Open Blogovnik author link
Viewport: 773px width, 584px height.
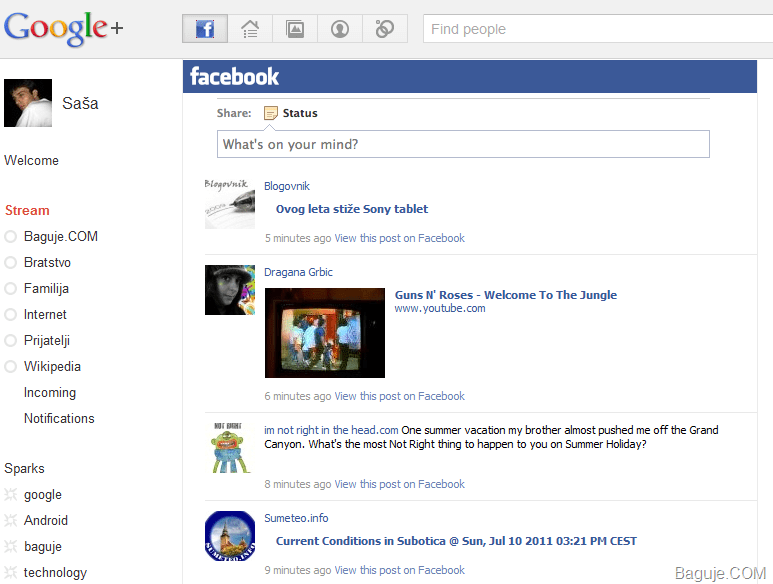point(287,186)
